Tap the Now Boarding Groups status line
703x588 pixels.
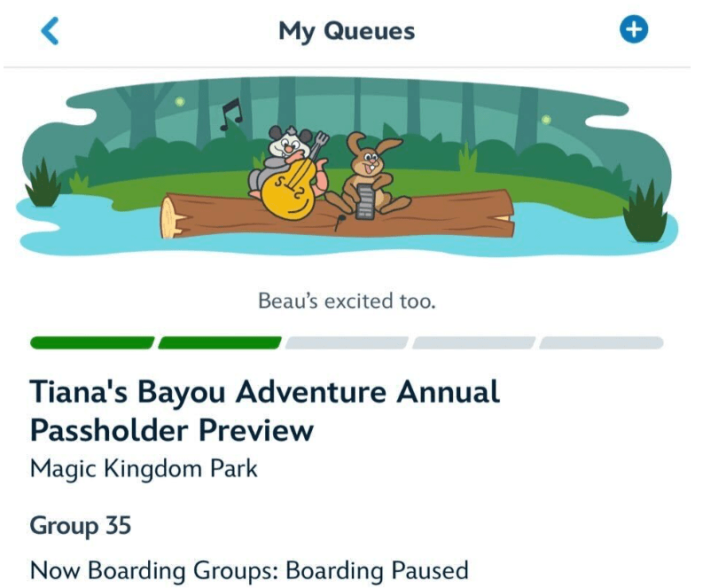point(248,568)
